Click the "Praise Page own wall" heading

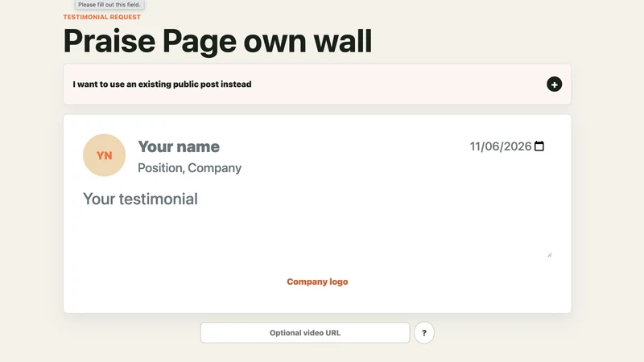click(x=217, y=41)
